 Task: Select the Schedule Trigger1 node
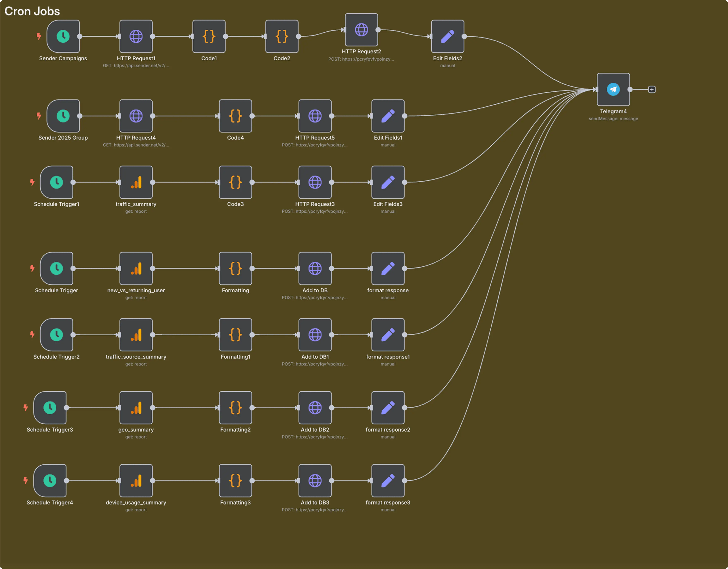click(56, 182)
